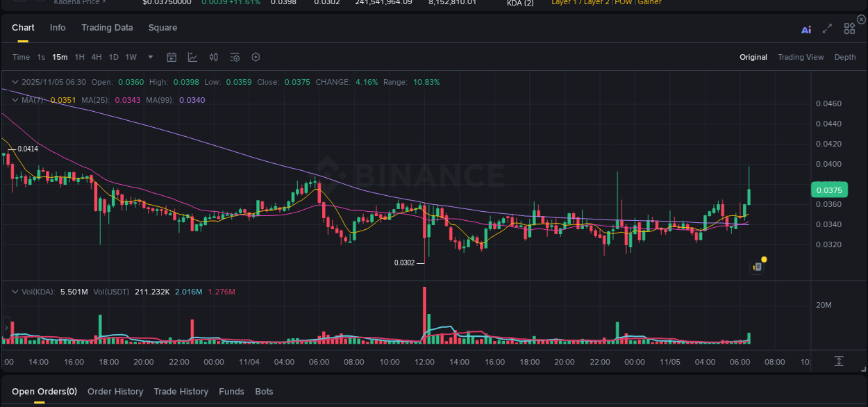Enable the 4H timeframe
868x407 pixels.
[97, 57]
